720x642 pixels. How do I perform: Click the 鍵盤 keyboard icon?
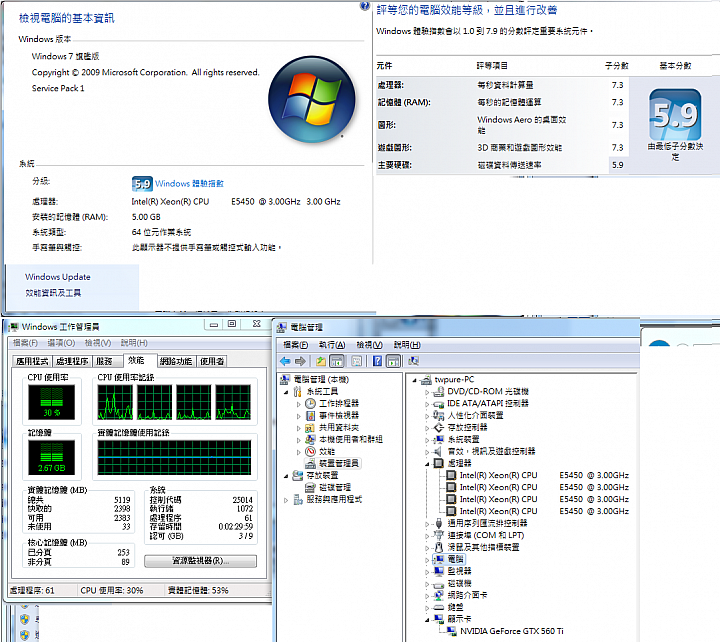pos(439,607)
